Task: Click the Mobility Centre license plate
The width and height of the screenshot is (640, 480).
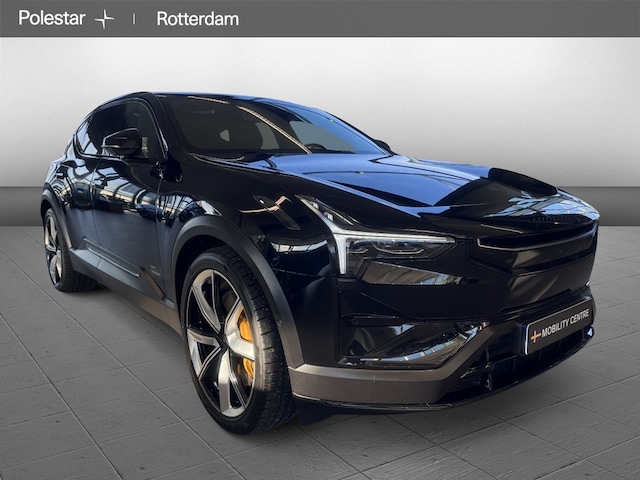Action: click(559, 327)
